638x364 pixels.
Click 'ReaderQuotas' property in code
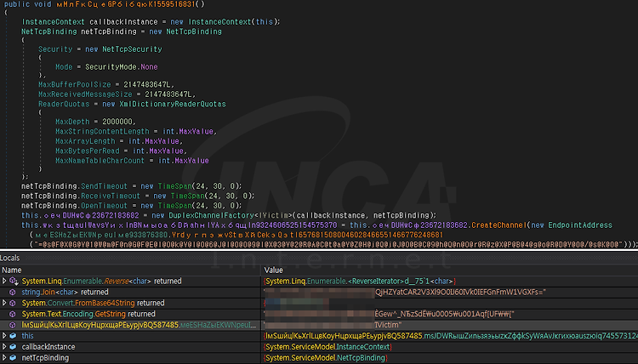tap(64, 104)
